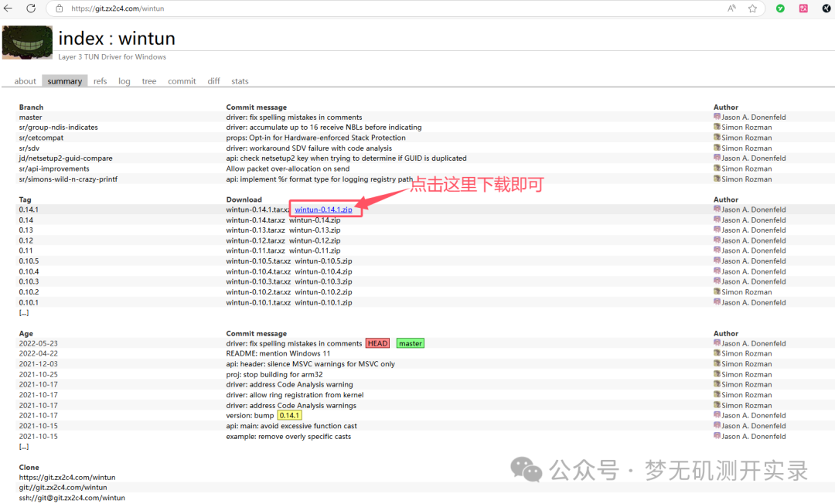The image size is (835, 504).
Task: Open branch sr/simons-wild-n-crazy-printf
Action: 68,179
